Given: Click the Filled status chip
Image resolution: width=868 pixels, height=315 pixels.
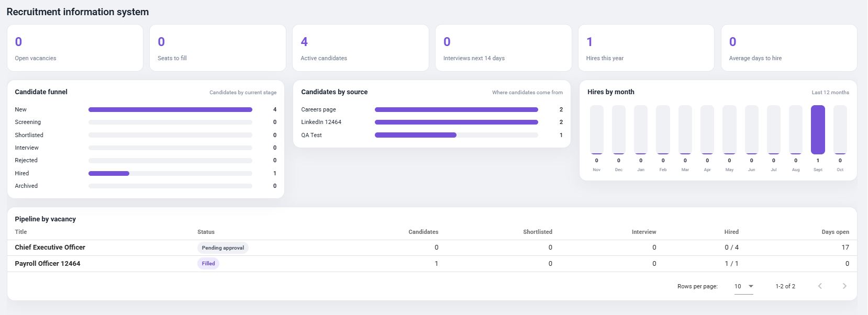Looking at the screenshot, I should pos(208,263).
